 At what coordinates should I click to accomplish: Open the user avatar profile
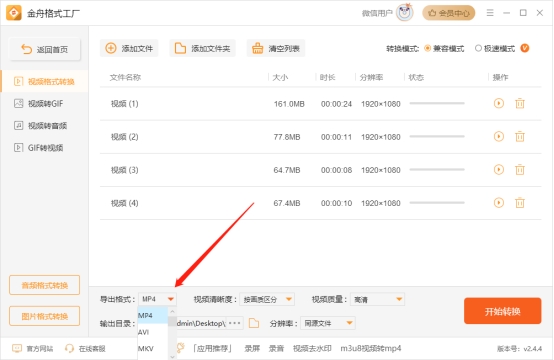(x=405, y=13)
